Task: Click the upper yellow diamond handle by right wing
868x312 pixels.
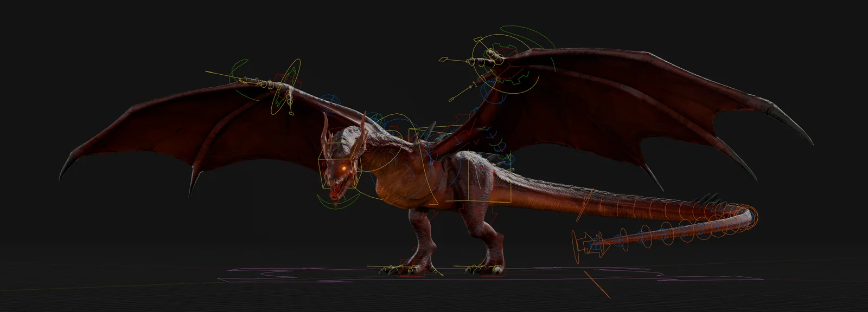Action: pos(443,58)
